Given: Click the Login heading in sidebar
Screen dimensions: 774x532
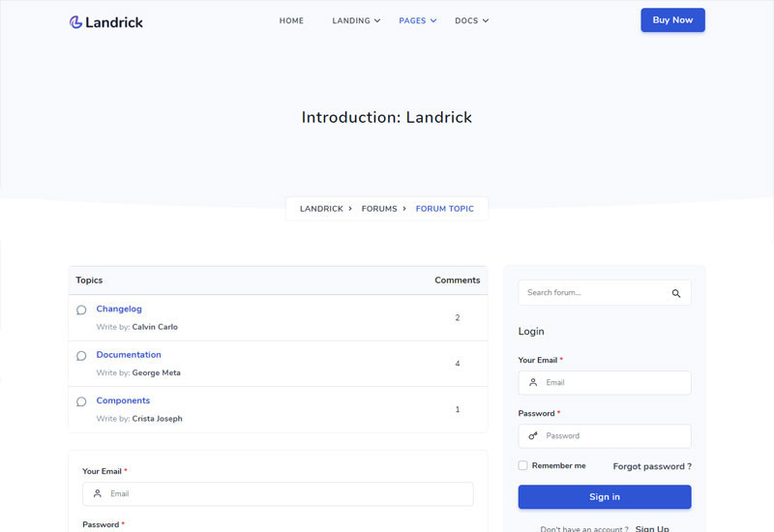Looking at the screenshot, I should coord(531,332).
